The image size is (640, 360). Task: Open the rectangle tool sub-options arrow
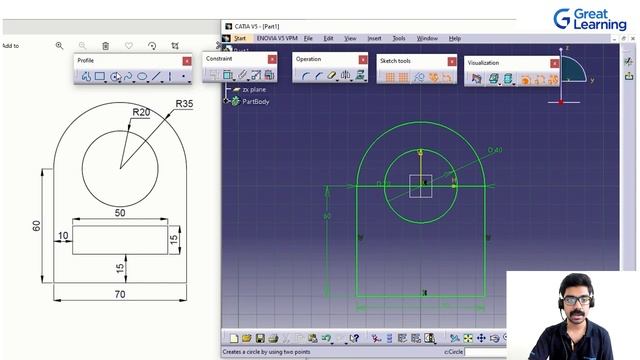[x=106, y=82]
